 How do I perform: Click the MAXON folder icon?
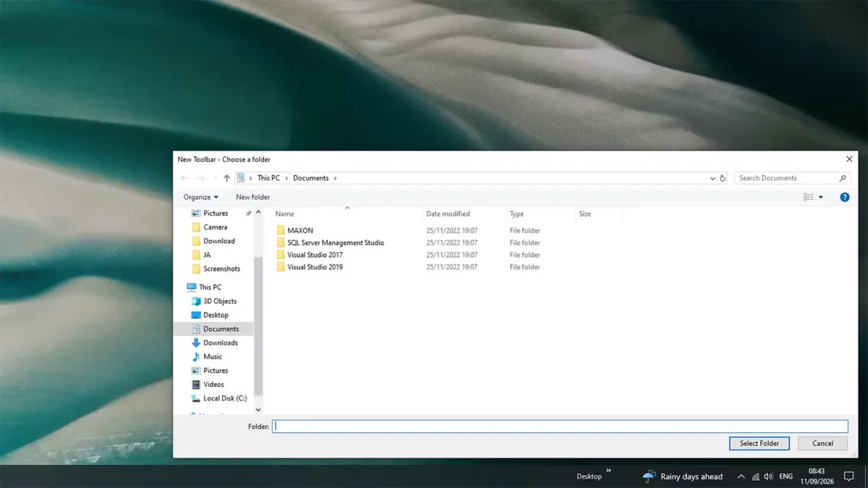281,231
